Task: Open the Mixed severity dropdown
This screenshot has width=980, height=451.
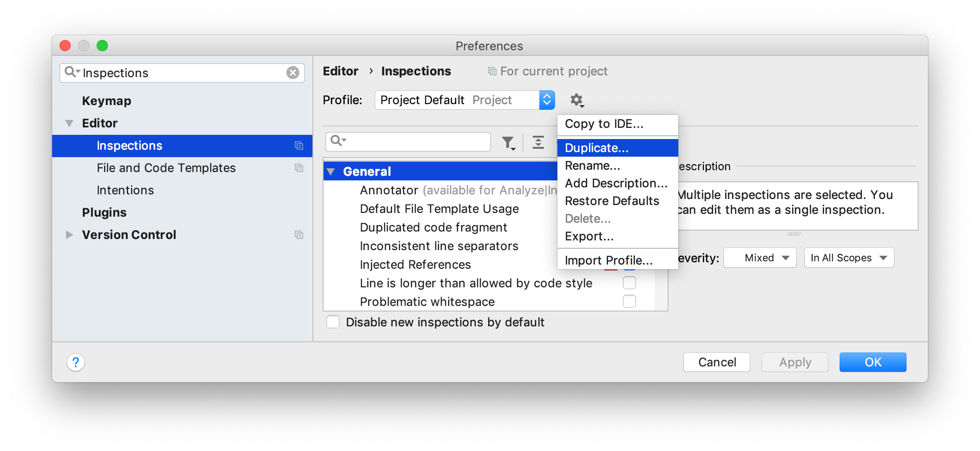Action: click(760, 258)
